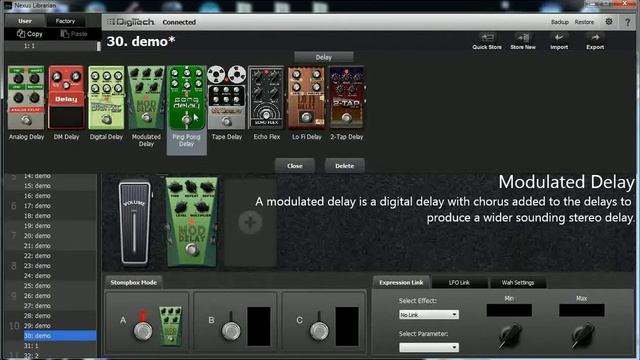The image size is (640, 360).
Task: Open the Expression Link tab
Action: [x=401, y=282]
